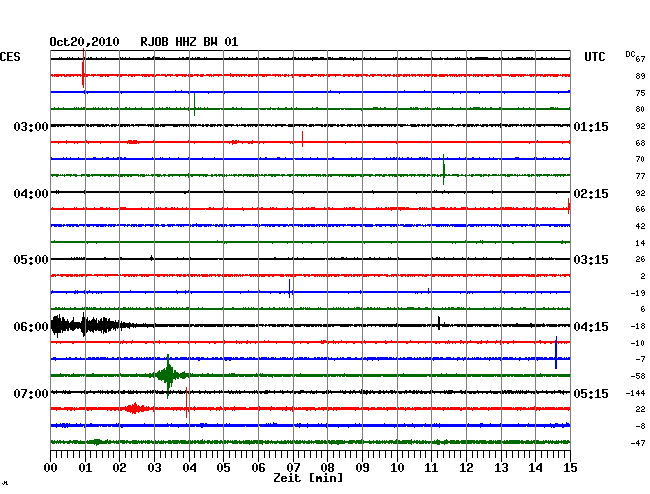This screenshot has width=650, height=494.
Task: Click the green spike near minute 11
Action: tap(444, 170)
